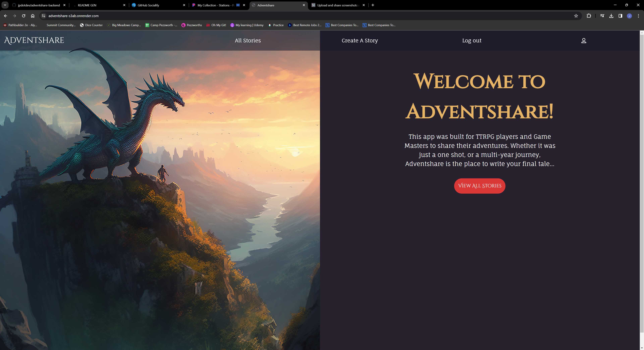The width and height of the screenshot is (644, 350).
Task: Open the browser home page
Action: tap(33, 16)
